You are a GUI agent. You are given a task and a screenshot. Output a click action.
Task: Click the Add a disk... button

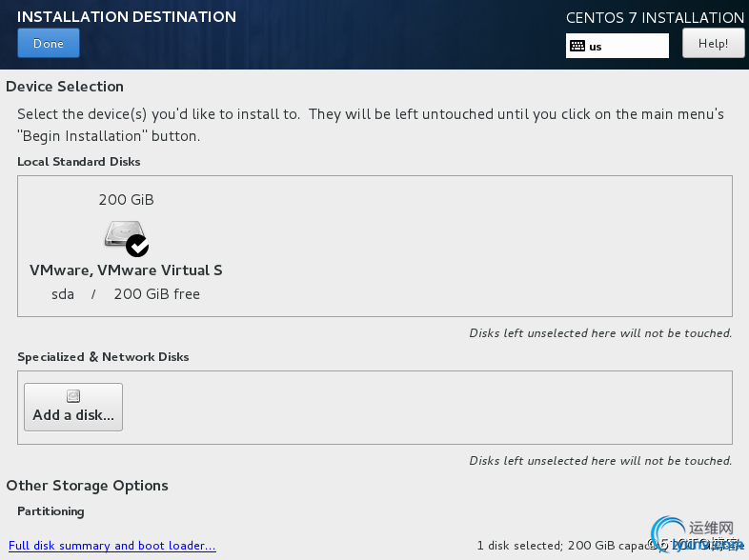tap(73, 408)
